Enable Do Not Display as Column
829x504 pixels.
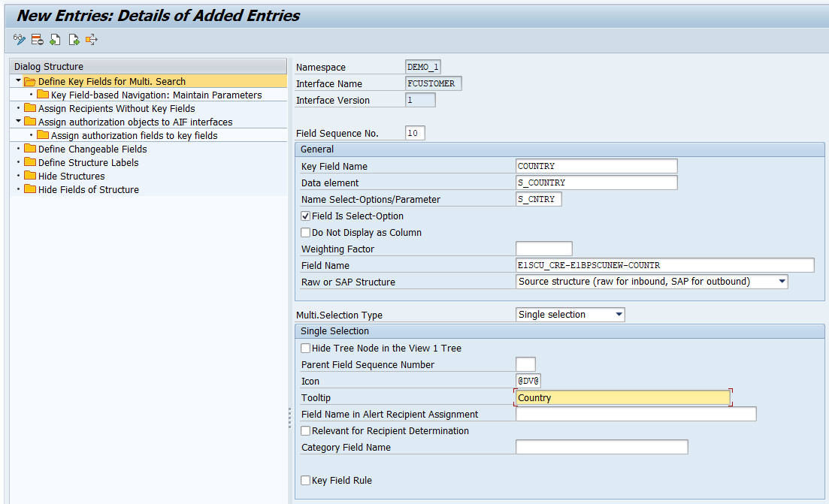click(306, 232)
